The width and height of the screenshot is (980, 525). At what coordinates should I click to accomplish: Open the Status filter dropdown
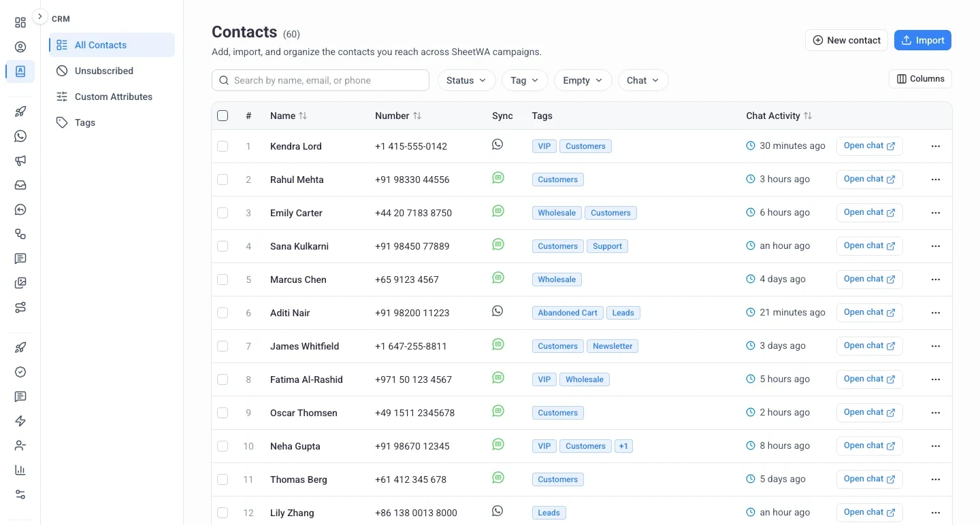(x=466, y=80)
